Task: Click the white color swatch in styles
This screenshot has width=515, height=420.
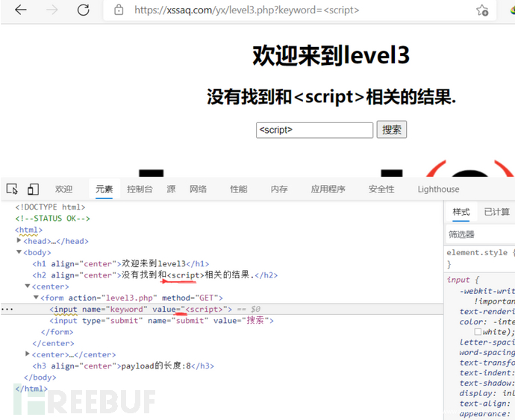Action: pos(478,332)
